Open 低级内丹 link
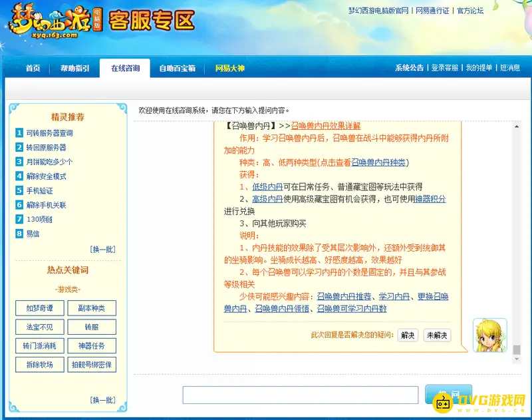Screen dimensions: 532x420 pyautogui.click(x=267, y=187)
